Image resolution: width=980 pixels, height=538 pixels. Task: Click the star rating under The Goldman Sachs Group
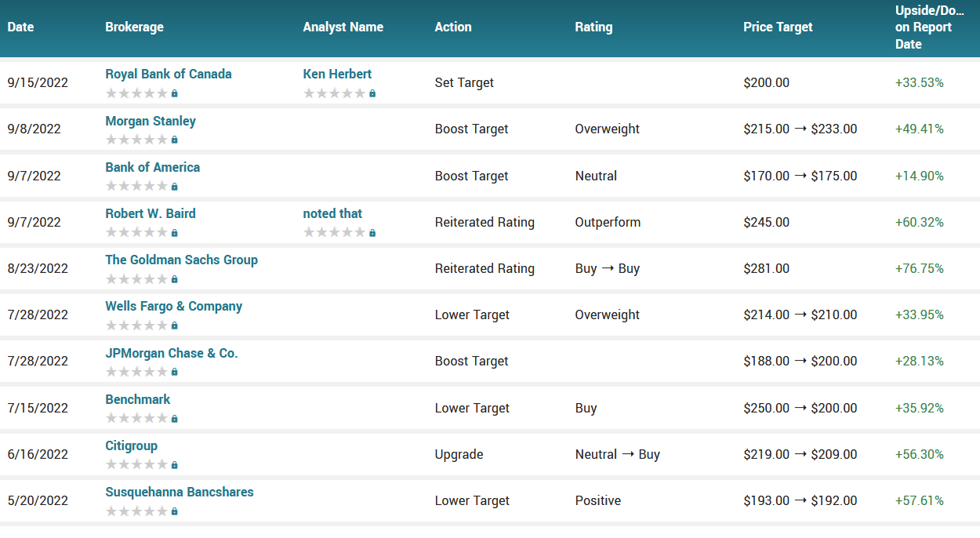click(x=136, y=279)
